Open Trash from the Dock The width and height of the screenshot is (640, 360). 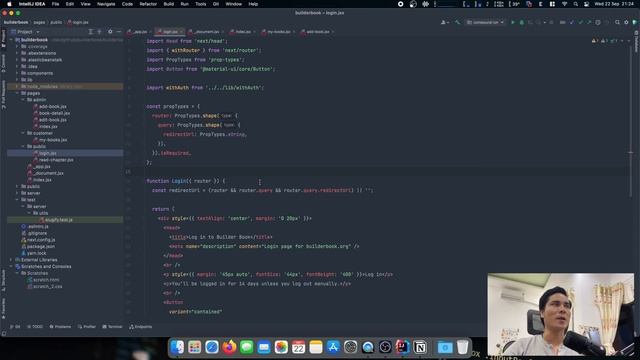pos(462,347)
